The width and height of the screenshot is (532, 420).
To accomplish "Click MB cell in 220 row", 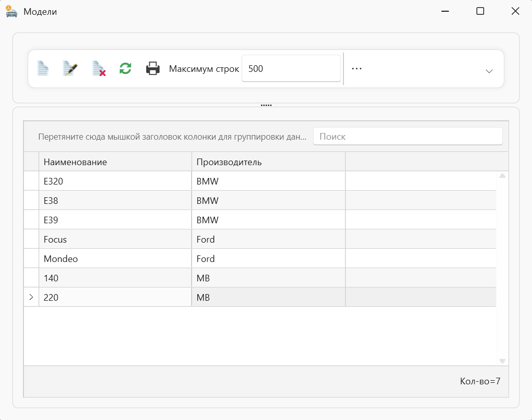I will click(x=269, y=297).
